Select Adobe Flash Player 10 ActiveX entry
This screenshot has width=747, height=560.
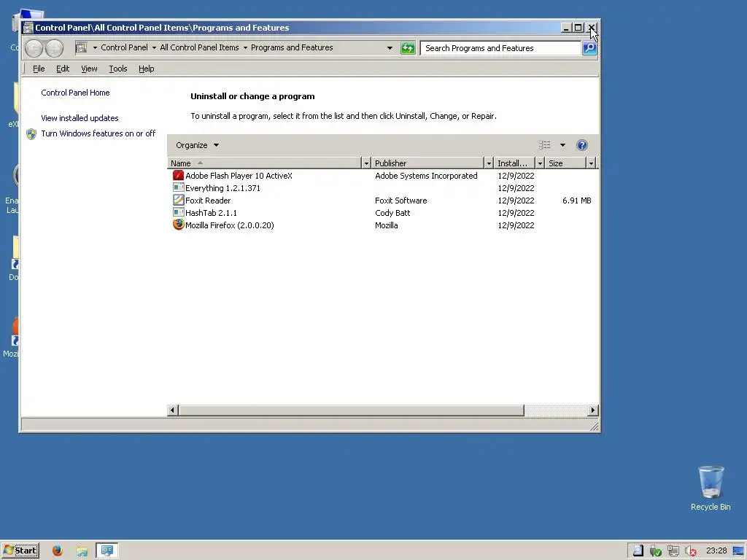(239, 176)
